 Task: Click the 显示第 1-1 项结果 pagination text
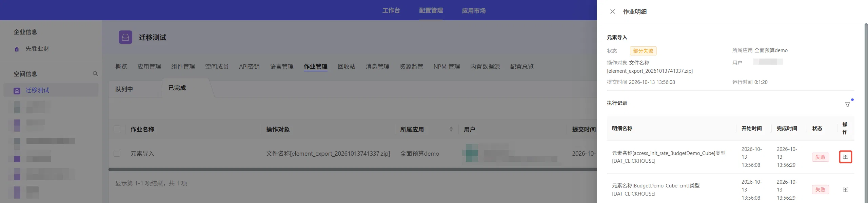151,183
